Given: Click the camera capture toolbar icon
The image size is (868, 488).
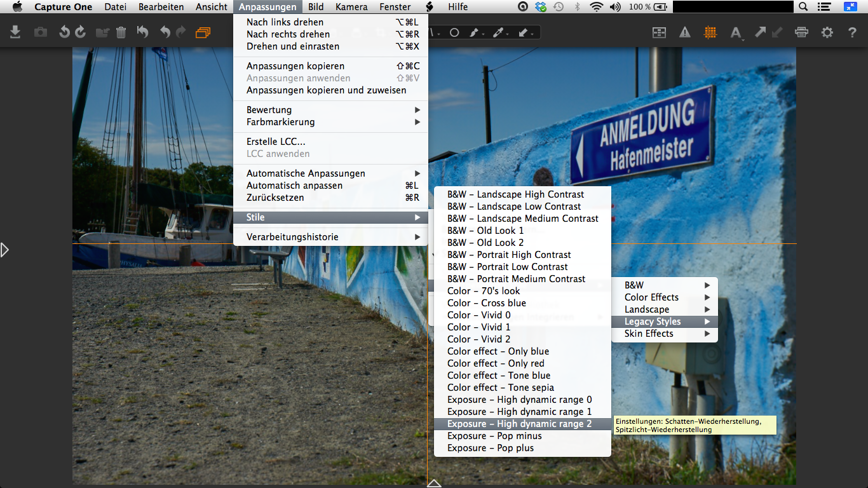Looking at the screenshot, I should 41,32.
